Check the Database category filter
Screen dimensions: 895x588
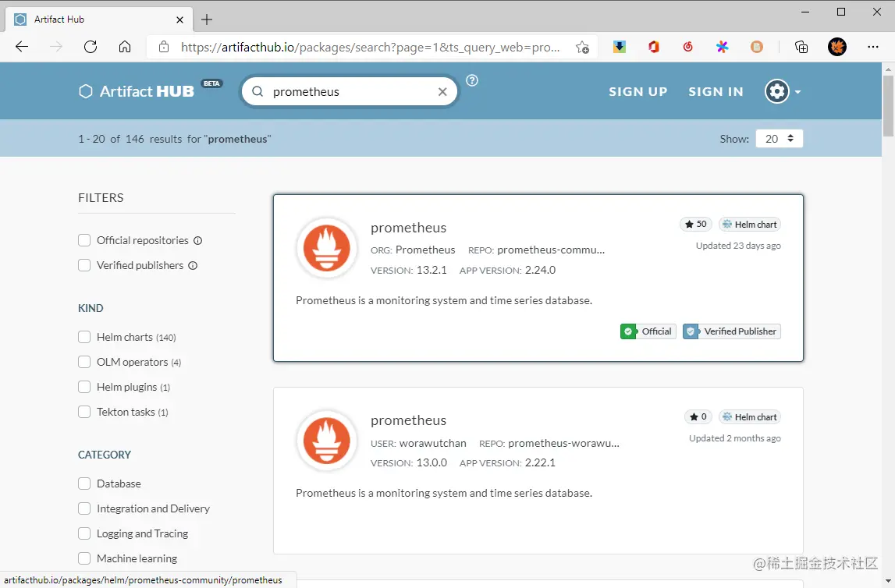coord(84,484)
